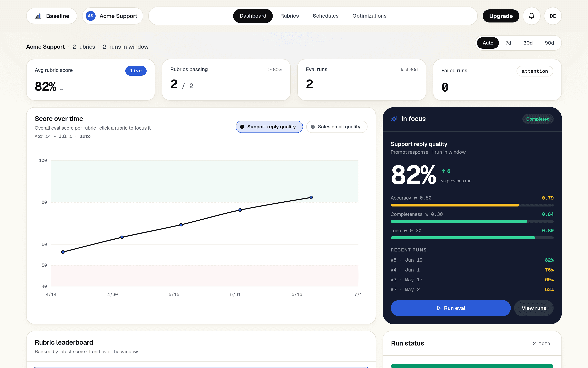
Task: Go to the Dashboard tab
Action: coord(253,16)
